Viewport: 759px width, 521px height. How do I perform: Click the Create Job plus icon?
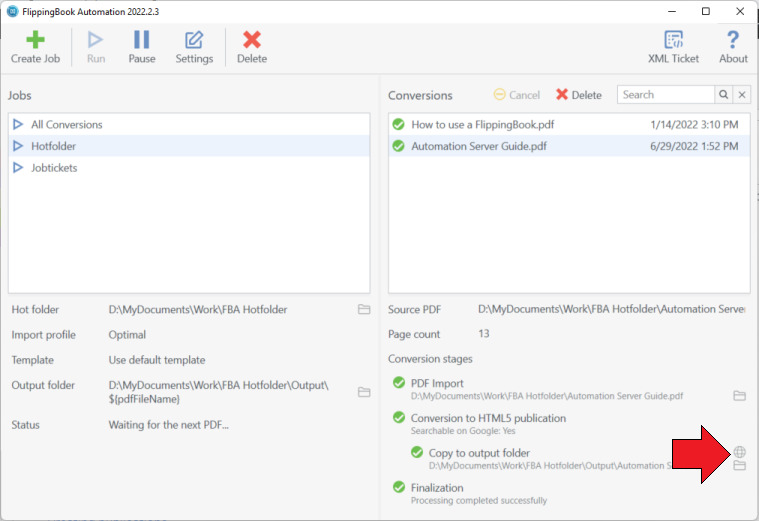(x=35, y=40)
